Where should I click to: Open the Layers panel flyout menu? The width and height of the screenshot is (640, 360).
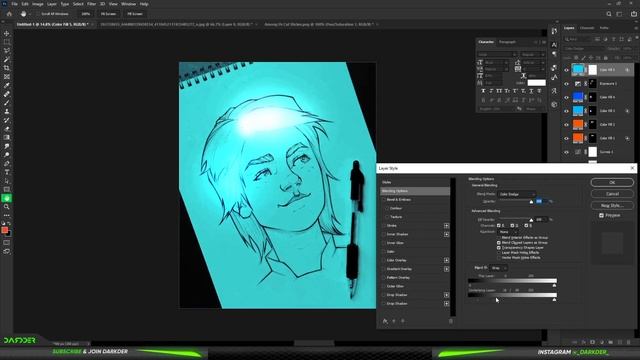pos(636,28)
